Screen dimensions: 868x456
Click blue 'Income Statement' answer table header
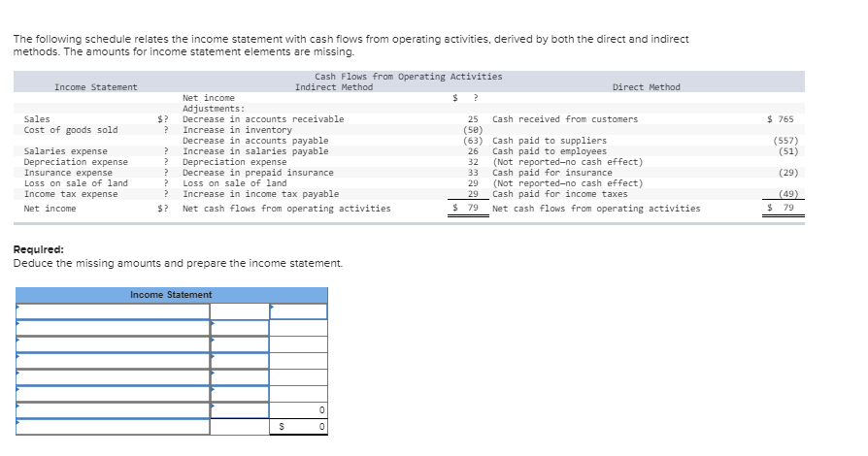tap(172, 295)
